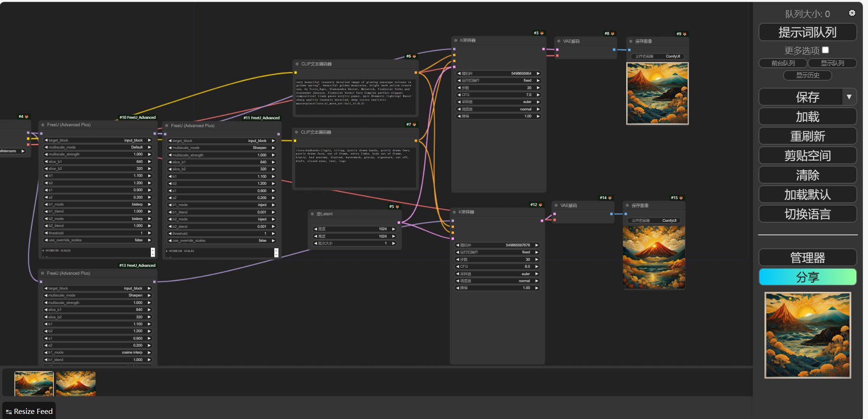
Task: Increase 步数 with the right arrow in upper K采样器
Action: coord(538,88)
